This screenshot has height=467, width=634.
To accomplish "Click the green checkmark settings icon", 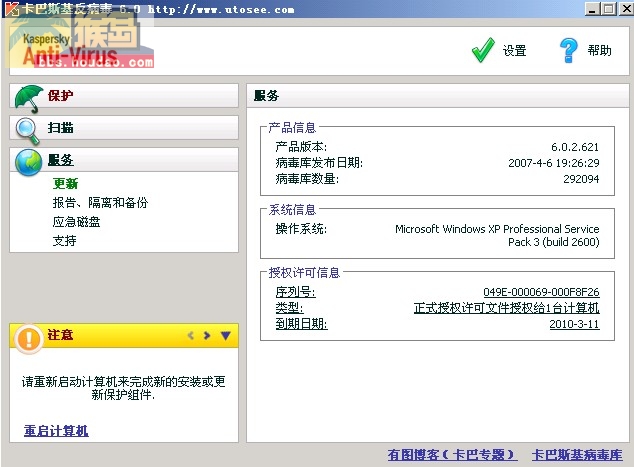I will pyautogui.click(x=483, y=50).
